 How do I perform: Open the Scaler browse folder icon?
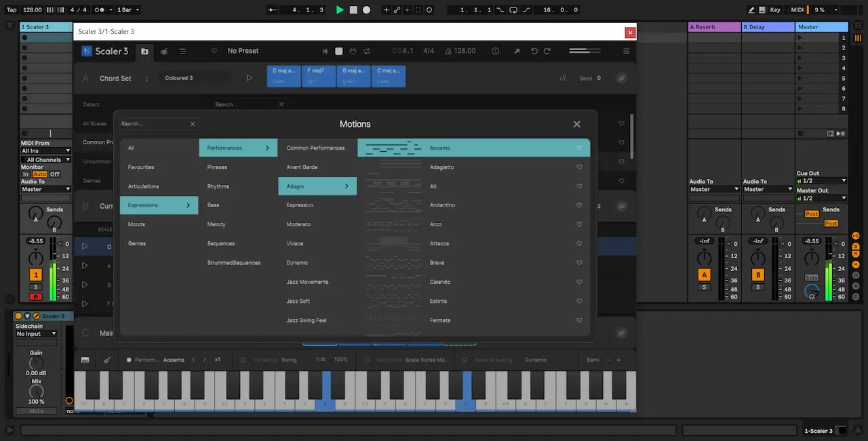click(x=144, y=51)
